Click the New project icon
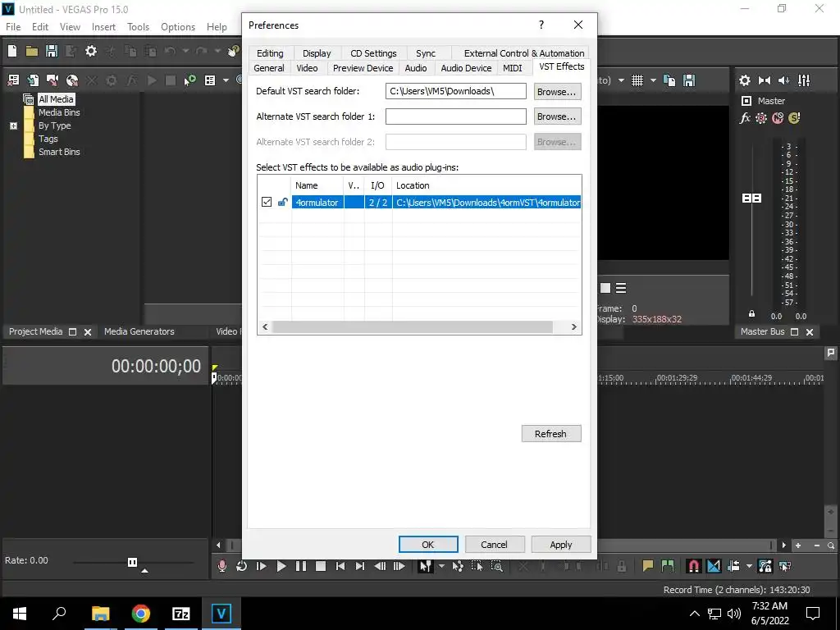This screenshot has width=840, height=630. click(11, 51)
